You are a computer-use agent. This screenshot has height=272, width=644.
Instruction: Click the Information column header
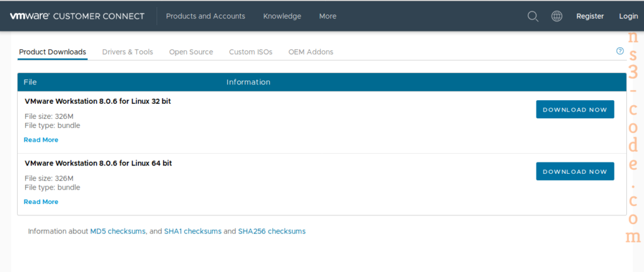pos(248,82)
